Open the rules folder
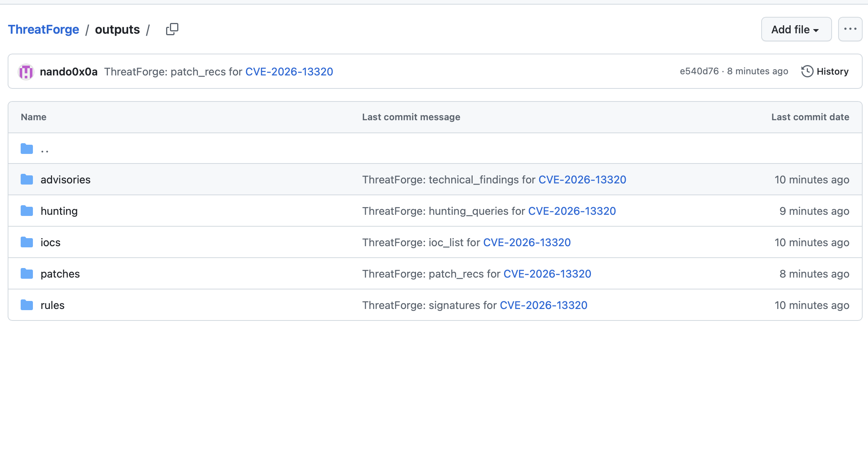The height and width of the screenshot is (474, 868). pyautogui.click(x=52, y=305)
